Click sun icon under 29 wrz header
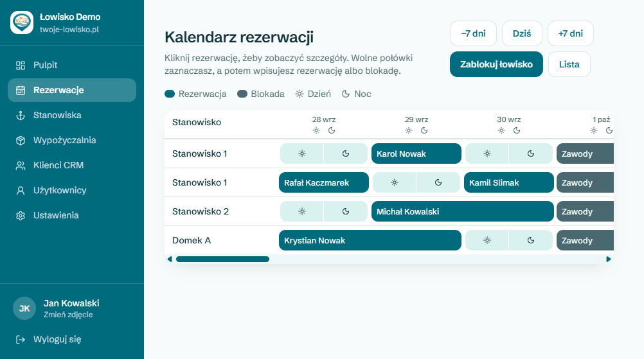This screenshot has height=359, width=644. (409, 130)
